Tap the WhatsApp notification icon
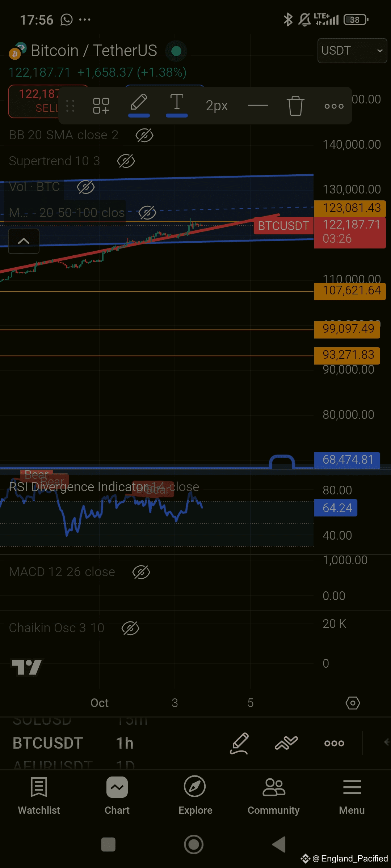391x868 pixels. pyautogui.click(x=67, y=20)
